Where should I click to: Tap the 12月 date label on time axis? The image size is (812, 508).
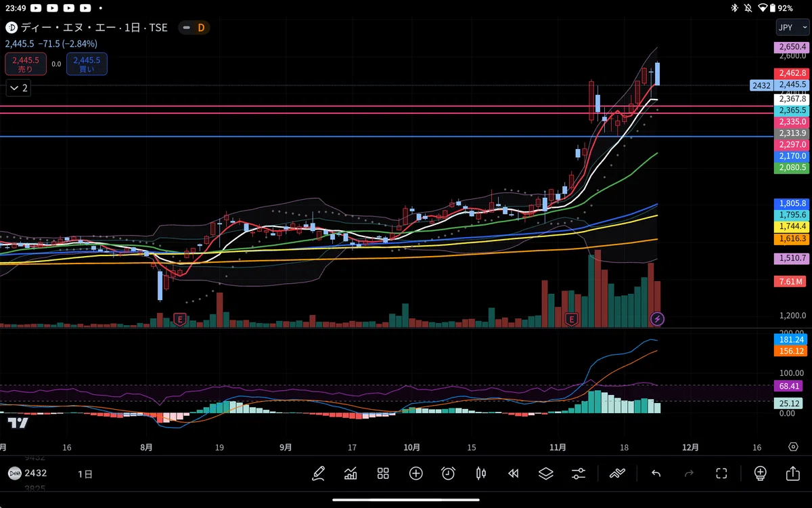[x=691, y=447]
